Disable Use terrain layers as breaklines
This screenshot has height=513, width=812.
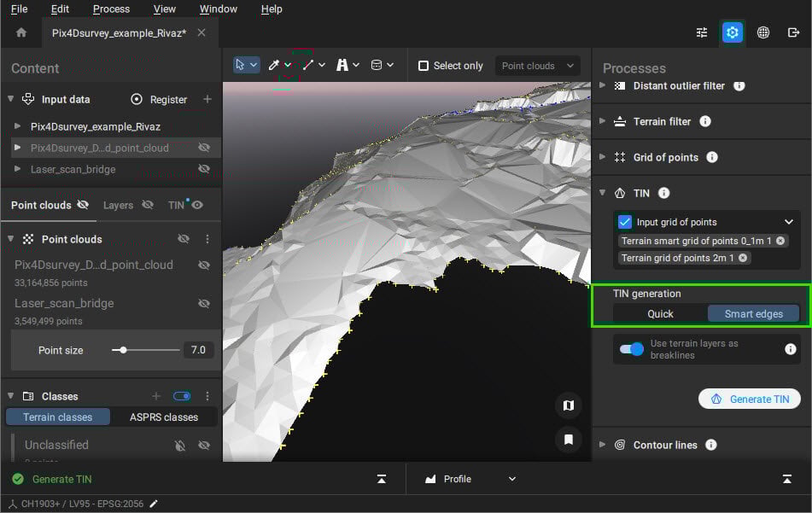pyautogui.click(x=630, y=349)
